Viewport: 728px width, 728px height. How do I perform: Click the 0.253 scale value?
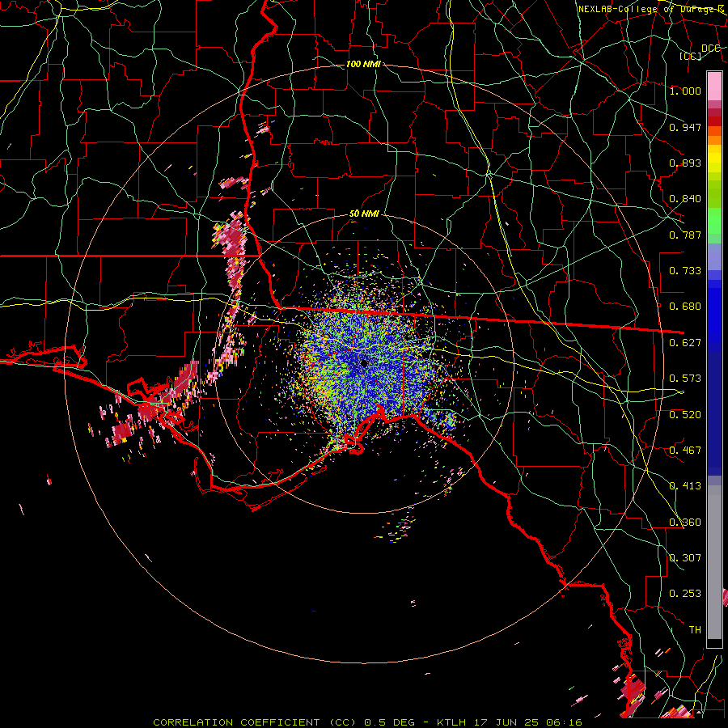tap(685, 594)
